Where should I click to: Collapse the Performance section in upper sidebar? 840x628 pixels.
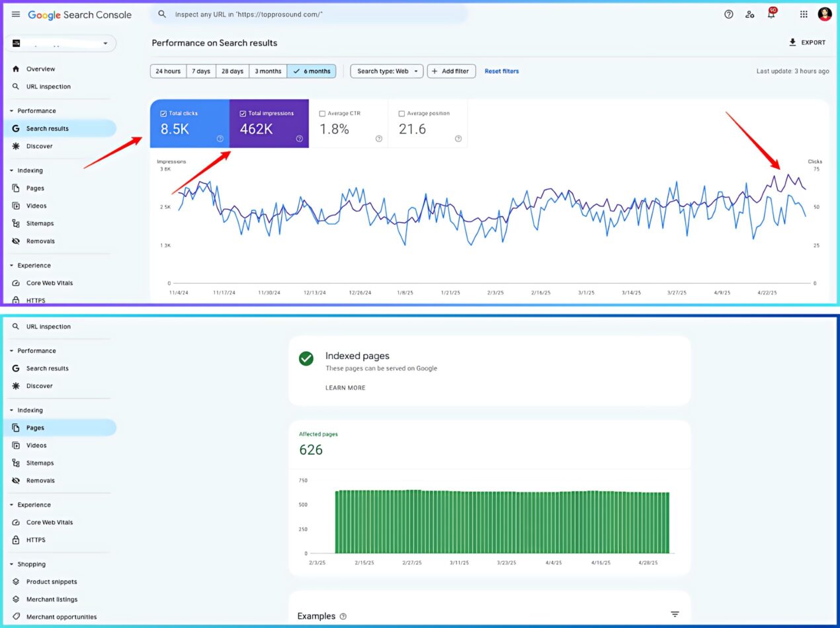(12, 111)
